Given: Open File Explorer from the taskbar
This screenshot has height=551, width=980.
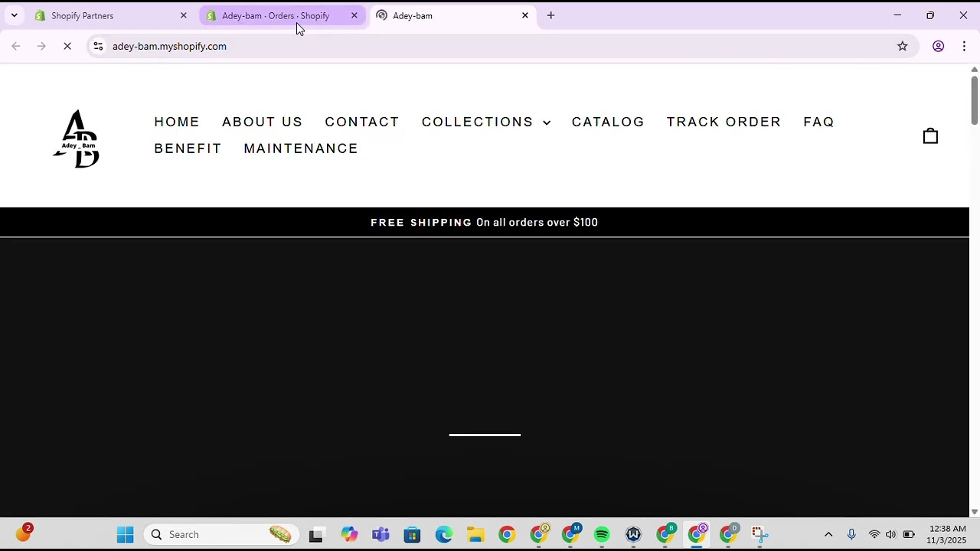Looking at the screenshot, I should (475, 534).
